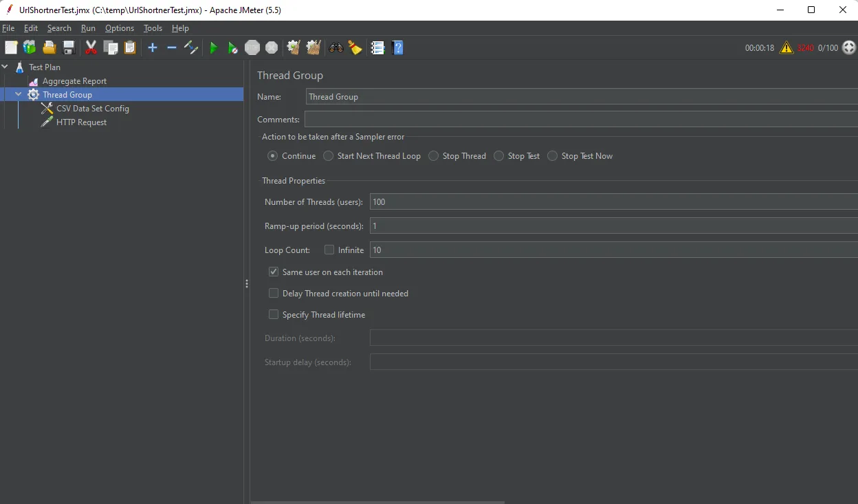Screen dimensions: 858x504
Task: Click the Clear All double-broom icon
Action: pos(313,47)
